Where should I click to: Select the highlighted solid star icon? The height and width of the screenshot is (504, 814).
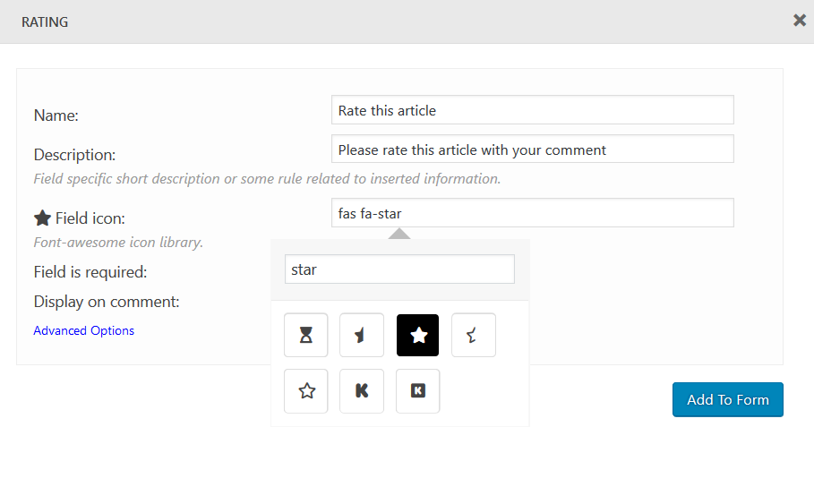point(417,335)
